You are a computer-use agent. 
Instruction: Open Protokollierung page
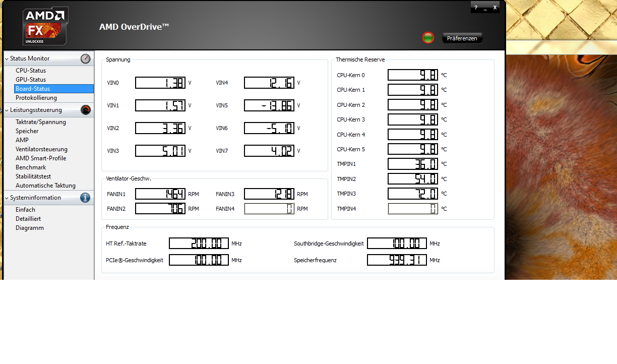coord(36,98)
